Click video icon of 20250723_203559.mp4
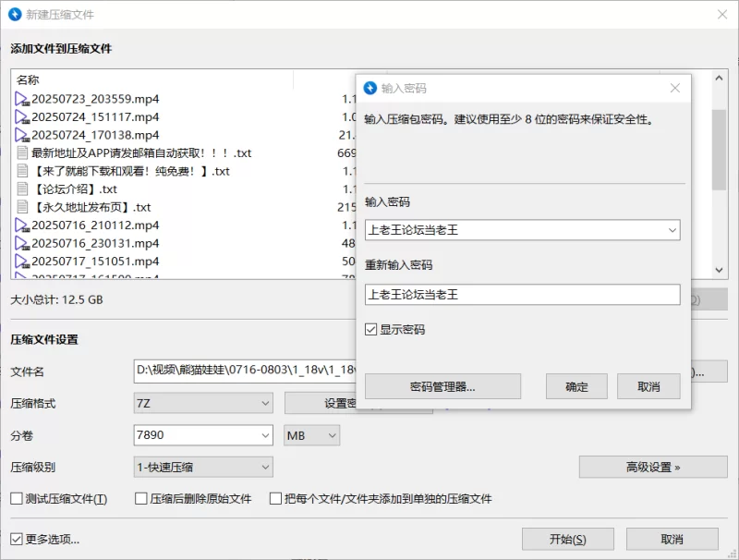The height and width of the screenshot is (560, 739). [x=22, y=99]
